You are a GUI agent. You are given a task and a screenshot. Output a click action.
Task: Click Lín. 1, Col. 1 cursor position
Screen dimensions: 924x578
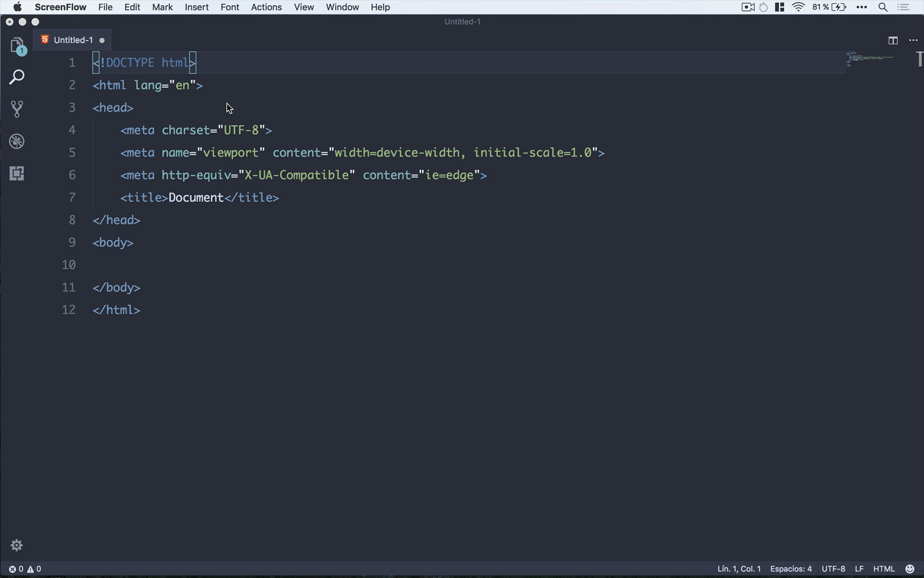(x=739, y=569)
